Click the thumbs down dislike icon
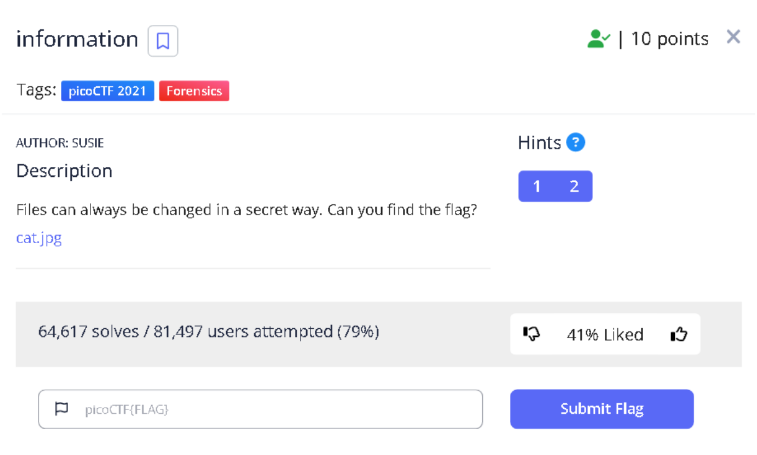Screen dimensions: 757x455 pyautogui.click(x=532, y=334)
